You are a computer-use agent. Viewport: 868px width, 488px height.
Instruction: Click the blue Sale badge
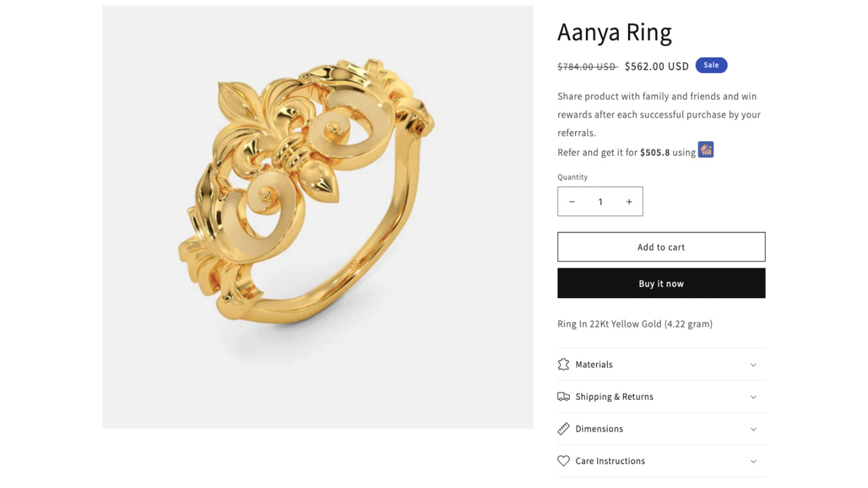click(x=711, y=64)
